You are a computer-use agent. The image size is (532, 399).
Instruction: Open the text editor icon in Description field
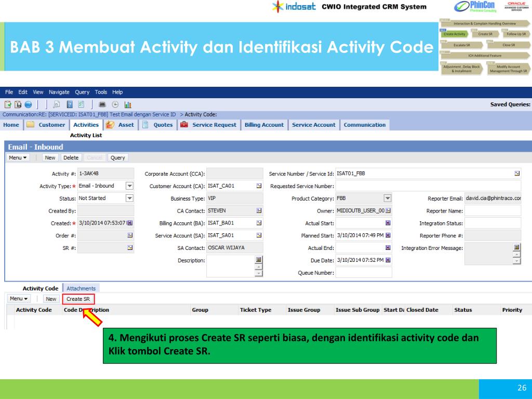(259, 260)
